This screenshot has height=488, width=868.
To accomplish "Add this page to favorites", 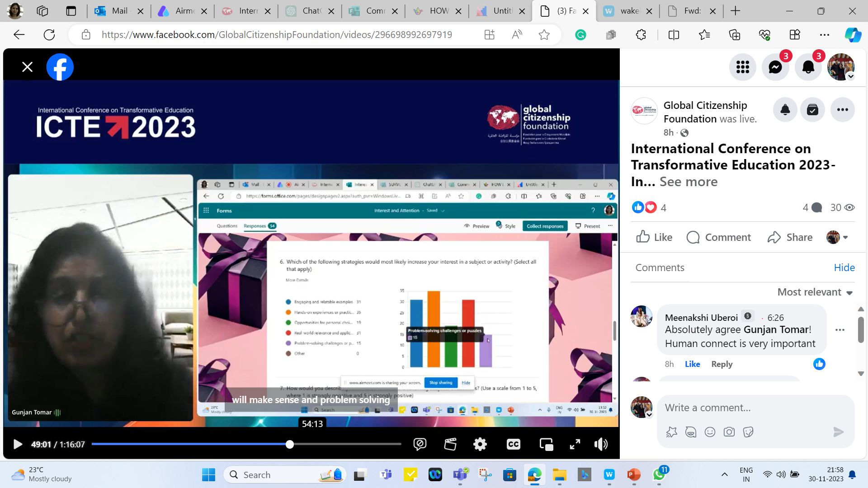I will (x=544, y=35).
